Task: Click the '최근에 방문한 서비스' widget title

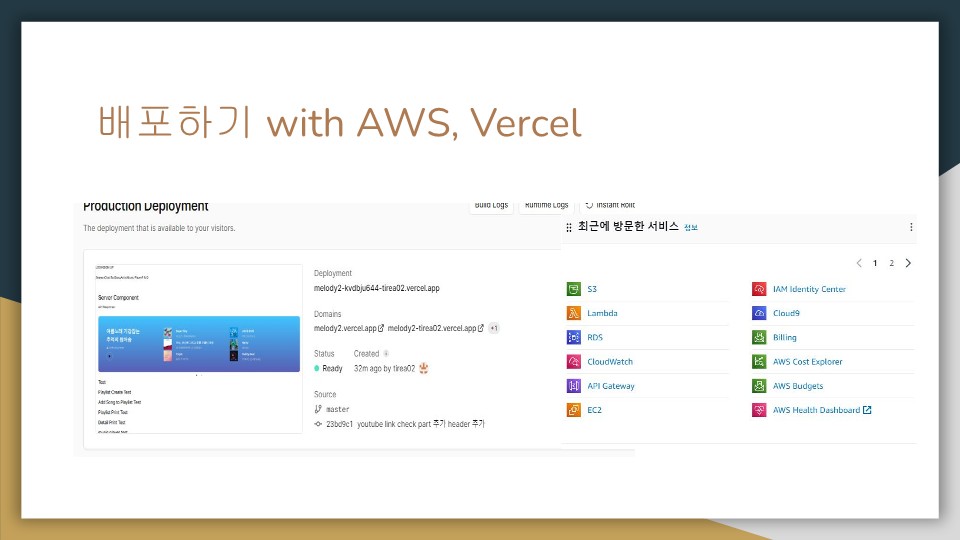Action: (628, 227)
